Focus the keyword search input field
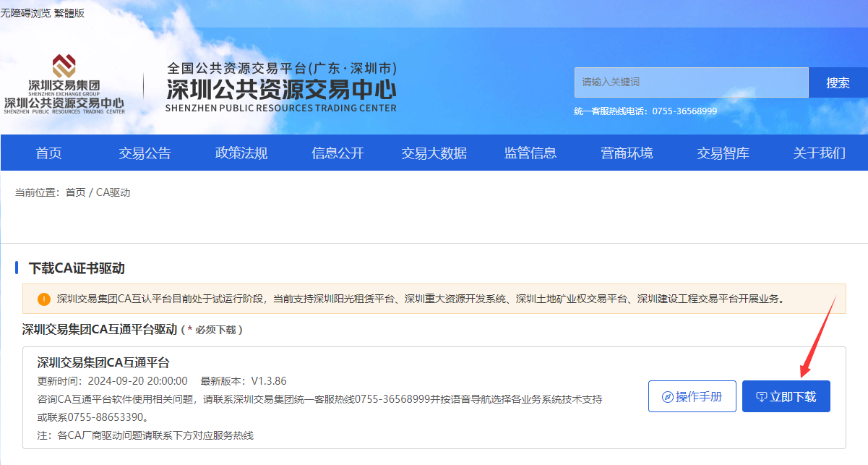Screen dimensions: 868x465 [x=690, y=82]
